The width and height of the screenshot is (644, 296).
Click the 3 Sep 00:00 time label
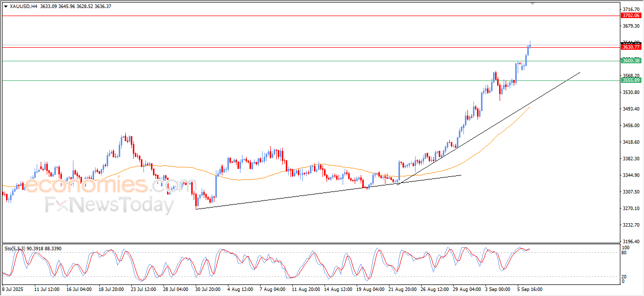(497, 289)
